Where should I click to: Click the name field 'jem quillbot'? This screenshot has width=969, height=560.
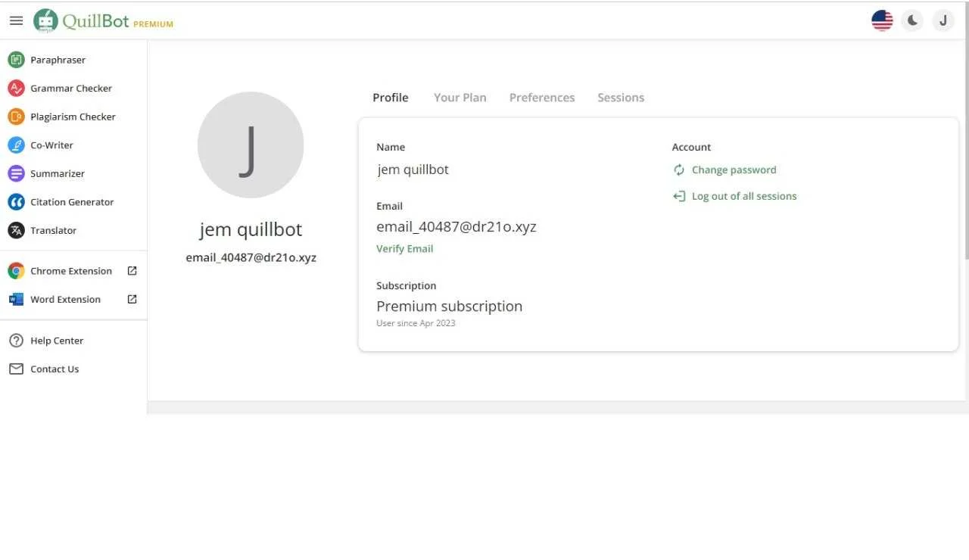point(413,170)
